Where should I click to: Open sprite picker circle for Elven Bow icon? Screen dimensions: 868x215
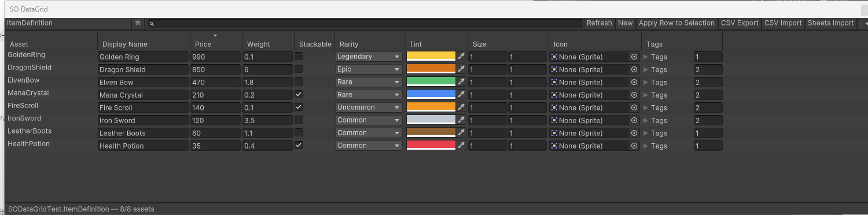pos(634,82)
